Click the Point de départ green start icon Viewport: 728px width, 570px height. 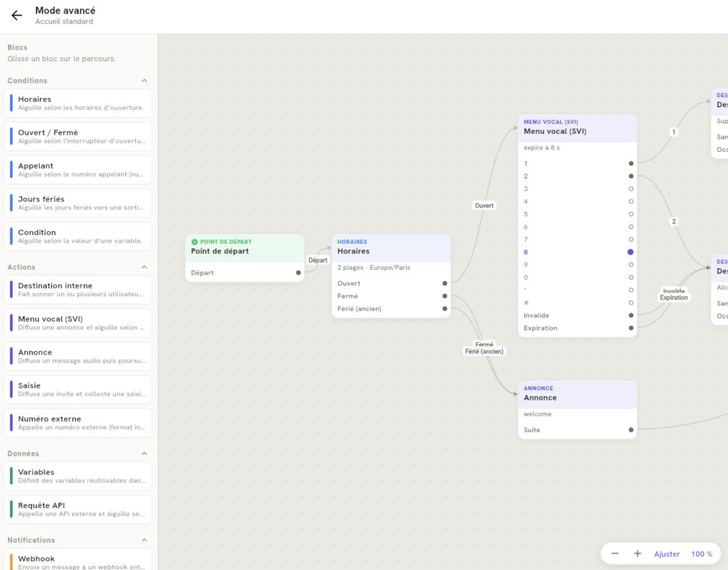pos(194,242)
